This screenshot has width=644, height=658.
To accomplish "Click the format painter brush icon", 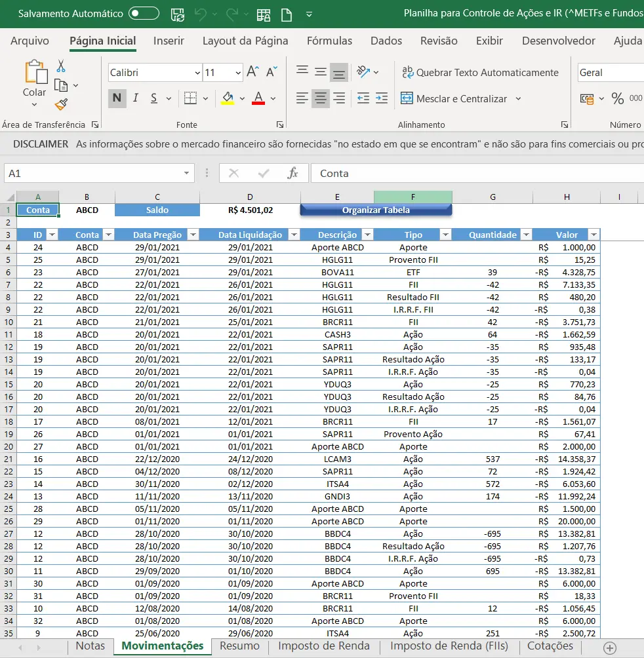I will 61,104.
